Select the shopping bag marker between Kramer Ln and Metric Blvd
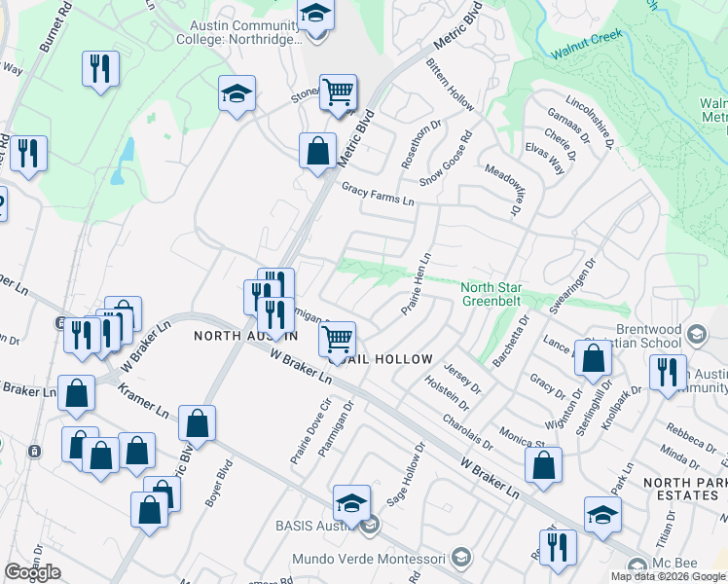The height and width of the screenshot is (584, 728). pos(197,426)
